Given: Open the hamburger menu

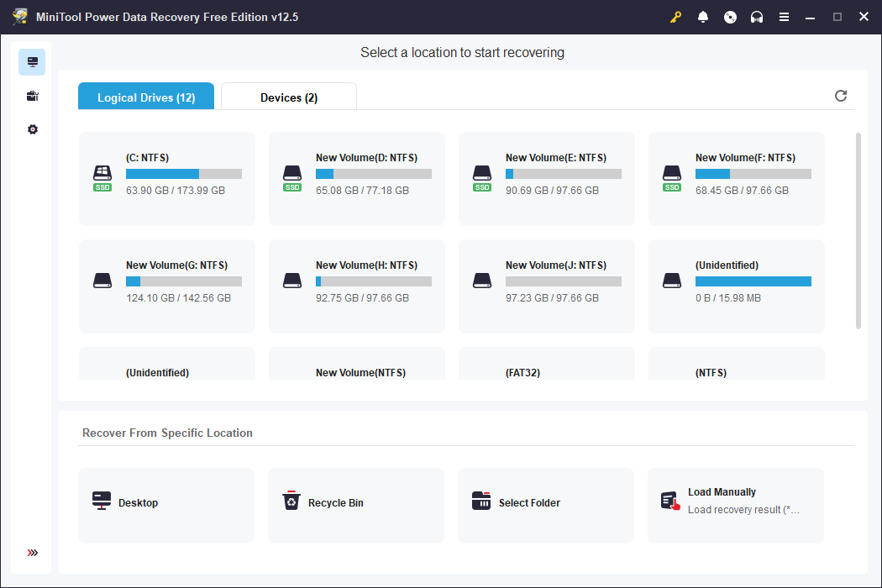Looking at the screenshot, I should point(784,16).
